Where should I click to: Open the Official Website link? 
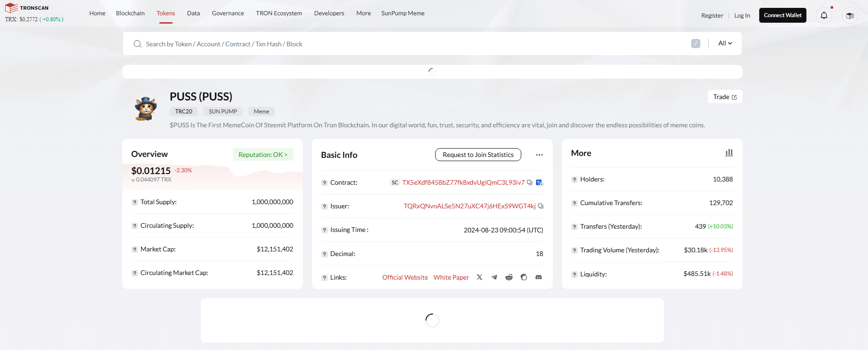pyautogui.click(x=405, y=277)
